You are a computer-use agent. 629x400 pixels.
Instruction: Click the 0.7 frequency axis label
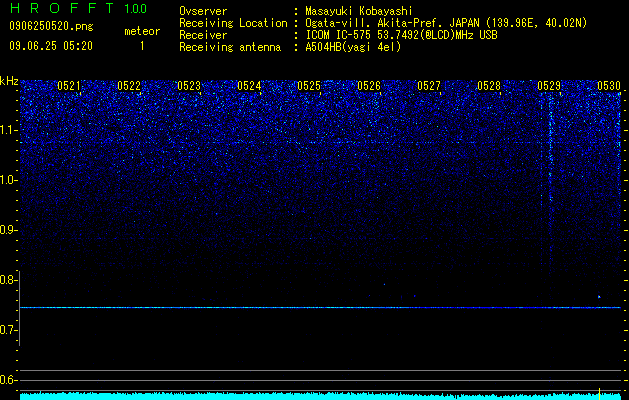[9, 330]
